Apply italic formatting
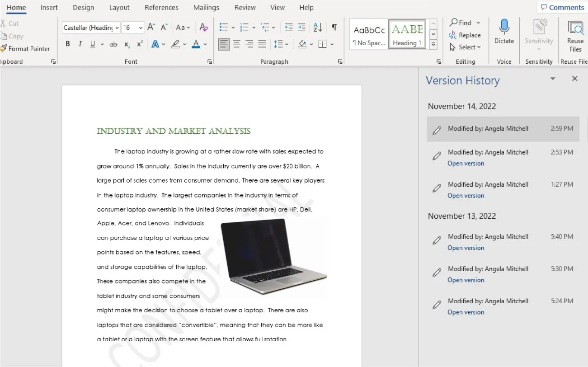Screen dimensions: 588x367 (x=80, y=44)
